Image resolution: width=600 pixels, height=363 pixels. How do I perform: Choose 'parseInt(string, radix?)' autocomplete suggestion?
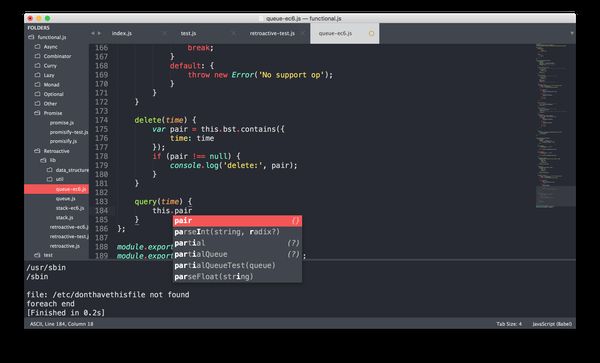(237, 232)
